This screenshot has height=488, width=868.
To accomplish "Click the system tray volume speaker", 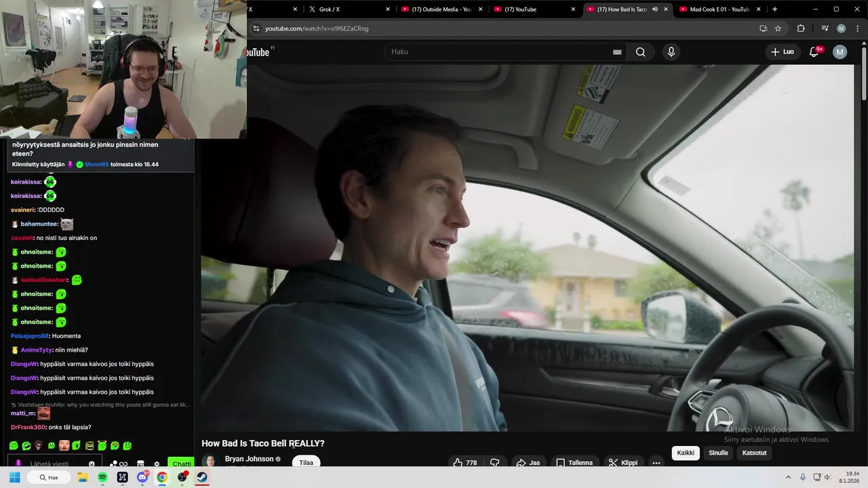I will tap(827, 477).
